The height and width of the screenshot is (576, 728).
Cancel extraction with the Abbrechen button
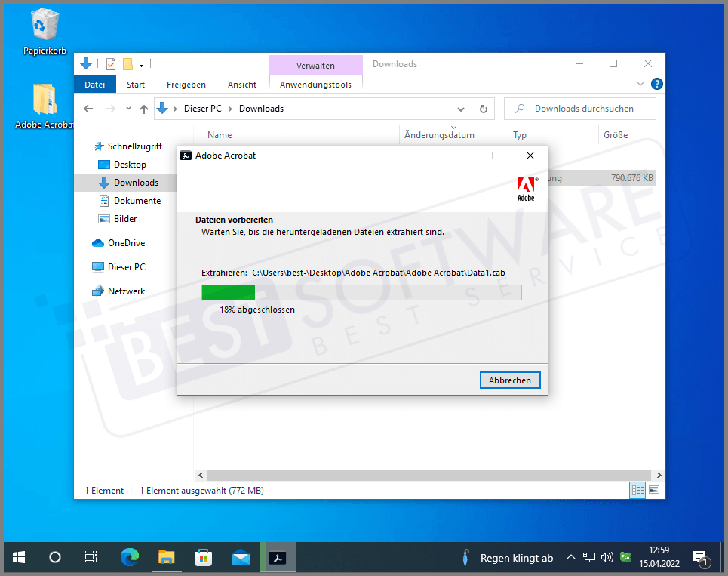[x=510, y=380]
